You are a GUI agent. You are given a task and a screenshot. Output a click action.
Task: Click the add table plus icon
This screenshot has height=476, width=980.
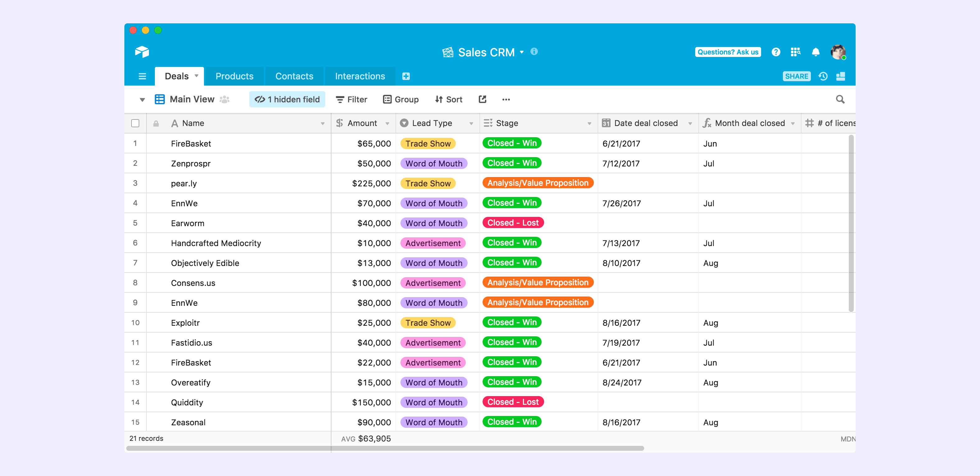pos(405,76)
